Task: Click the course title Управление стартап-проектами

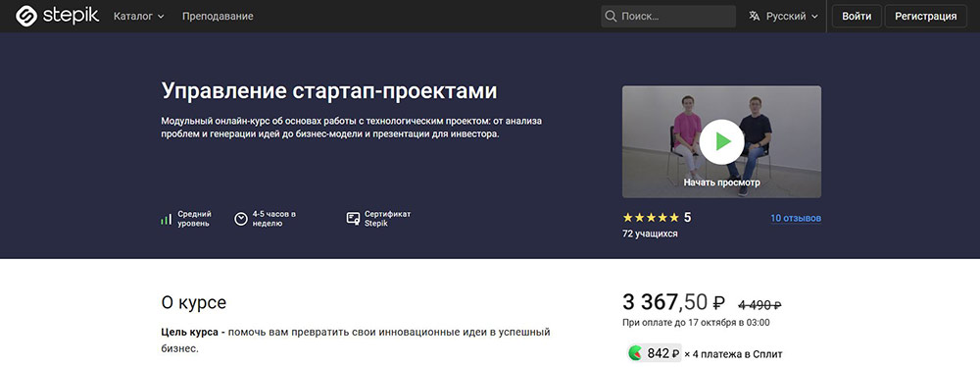Action: pyautogui.click(x=329, y=91)
